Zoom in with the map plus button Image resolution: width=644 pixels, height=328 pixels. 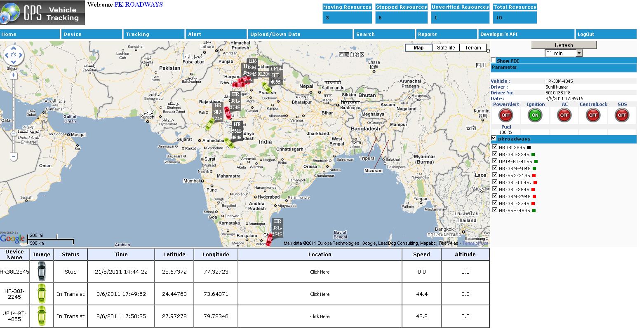[x=14, y=75]
